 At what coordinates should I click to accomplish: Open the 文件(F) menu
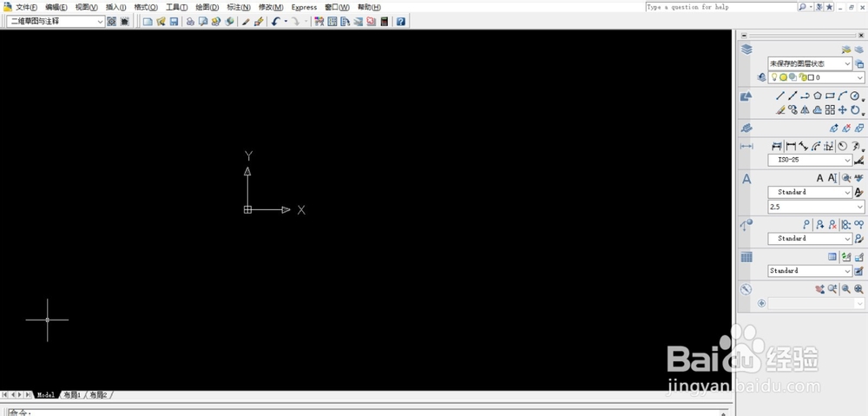click(27, 7)
